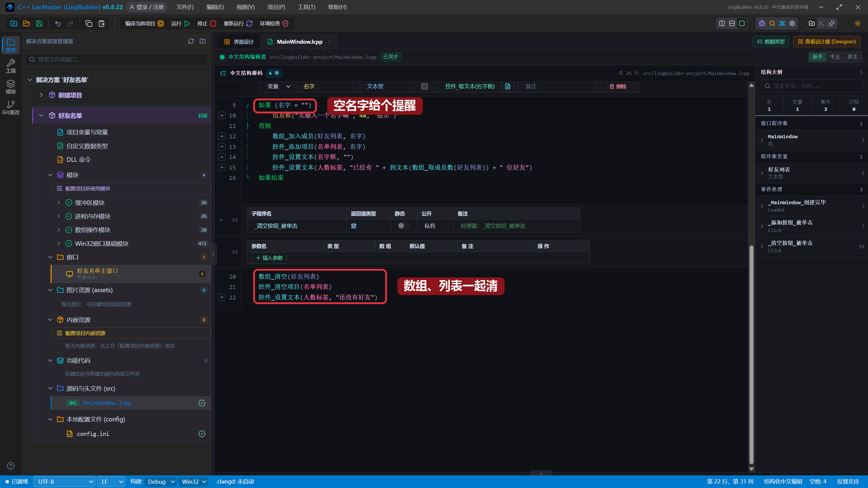Screen dimensions: 868x488
Task: Open the 模块 sidebar panel icon
Action: point(11,87)
